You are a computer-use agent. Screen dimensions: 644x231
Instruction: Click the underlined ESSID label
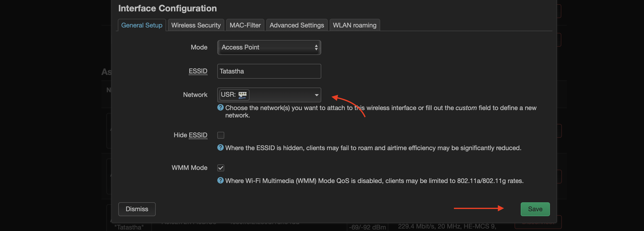pyautogui.click(x=198, y=71)
